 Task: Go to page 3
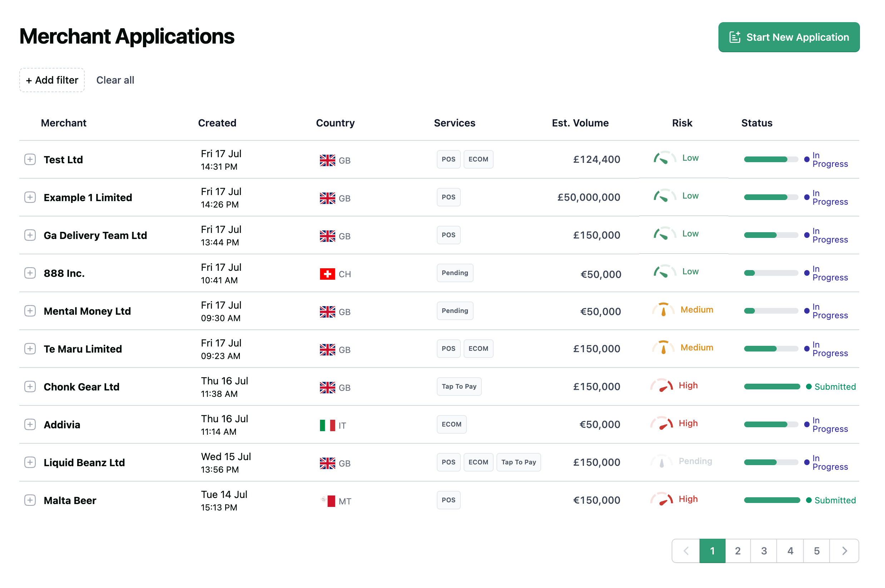point(764,551)
